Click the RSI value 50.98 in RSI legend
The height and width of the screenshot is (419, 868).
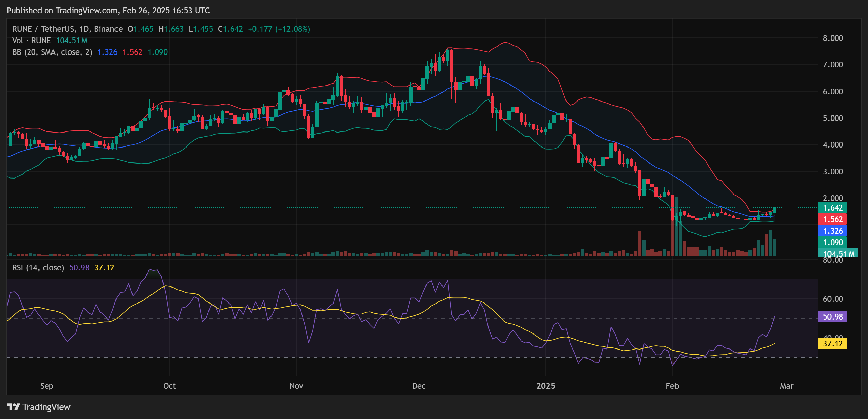coord(79,268)
